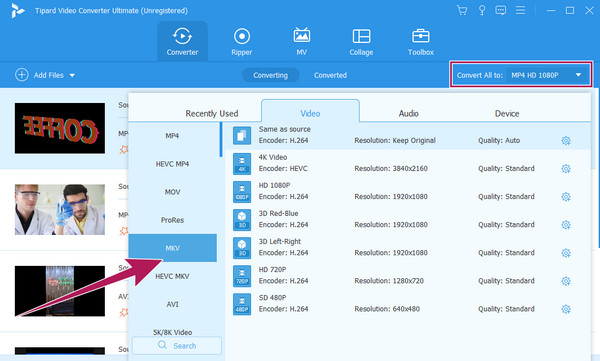
Task: Open settings gear for 3D Left-Right
Action: click(566, 253)
